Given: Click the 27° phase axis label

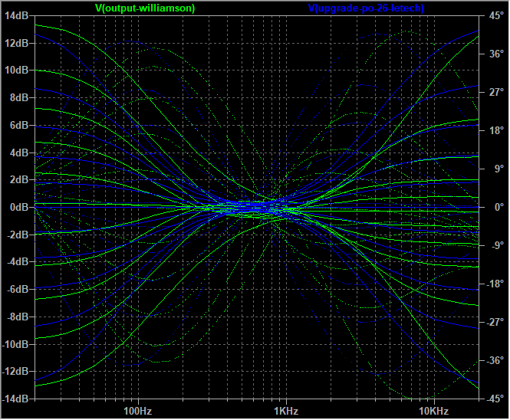Looking at the screenshot, I should pyautogui.click(x=496, y=92).
